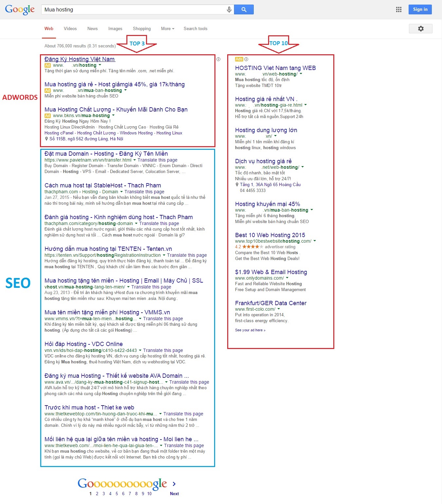Expand arrow beside top10bestwebsitehosting.com

point(315,241)
